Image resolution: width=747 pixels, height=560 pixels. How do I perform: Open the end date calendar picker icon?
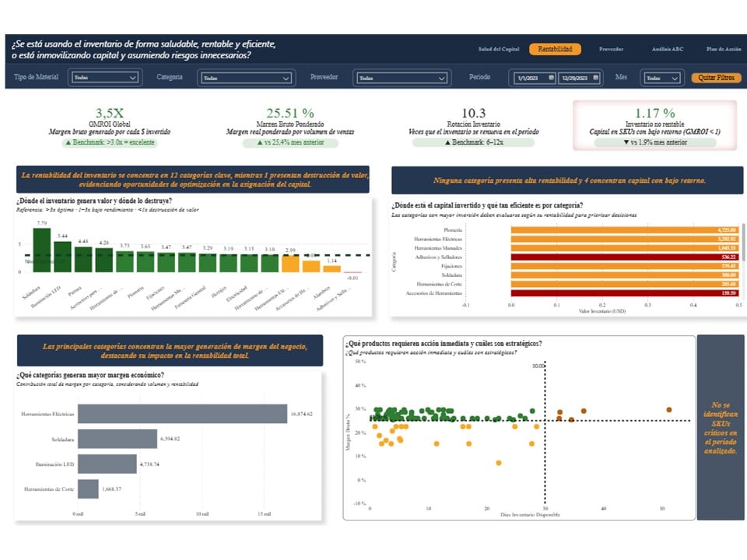pos(595,78)
